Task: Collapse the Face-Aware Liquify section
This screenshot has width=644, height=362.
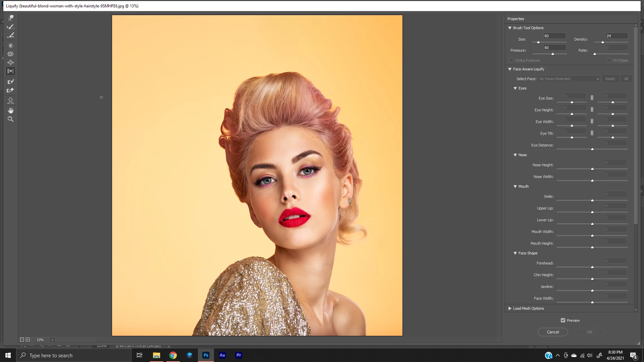Action: pyautogui.click(x=510, y=69)
